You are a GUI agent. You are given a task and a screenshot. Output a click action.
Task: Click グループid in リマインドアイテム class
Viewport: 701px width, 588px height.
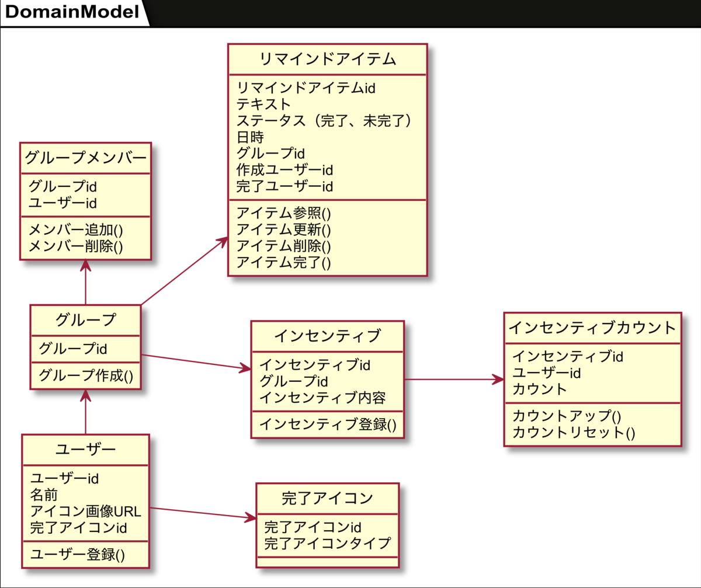[x=271, y=154]
